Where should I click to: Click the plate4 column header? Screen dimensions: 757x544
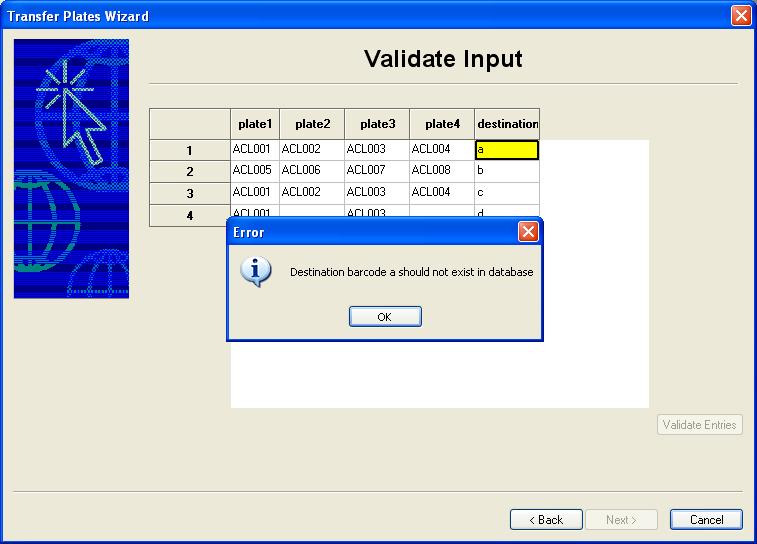(442, 124)
